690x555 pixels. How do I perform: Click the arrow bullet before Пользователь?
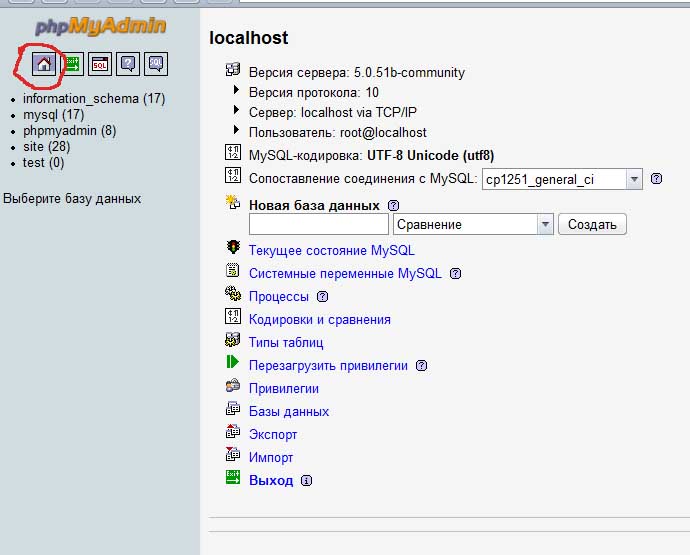point(236,129)
